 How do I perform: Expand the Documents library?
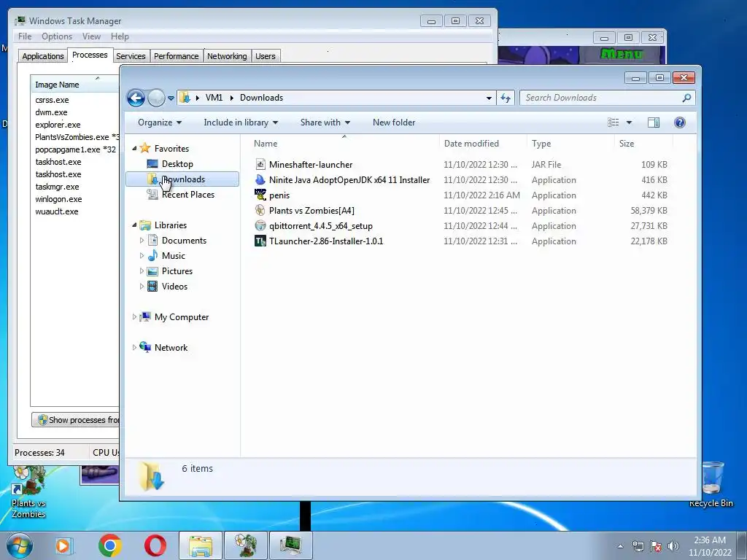(142, 241)
